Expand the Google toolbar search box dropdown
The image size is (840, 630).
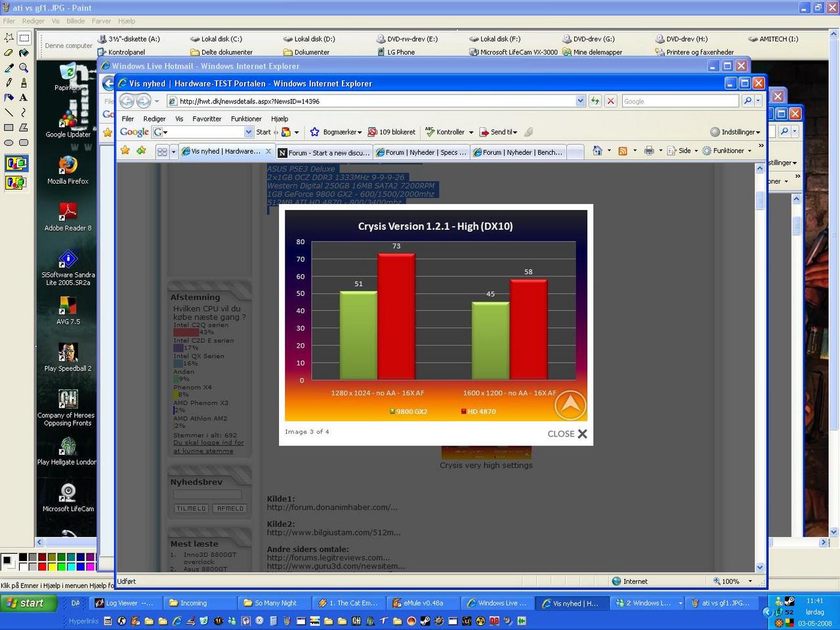coord(249,132)
